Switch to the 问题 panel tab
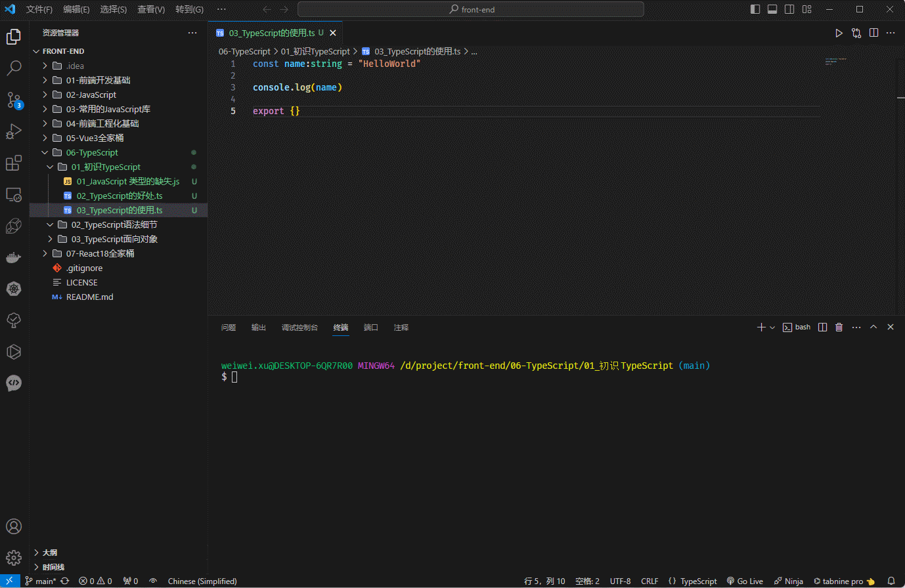The image size is (905, 588). [x=228, y=327]
